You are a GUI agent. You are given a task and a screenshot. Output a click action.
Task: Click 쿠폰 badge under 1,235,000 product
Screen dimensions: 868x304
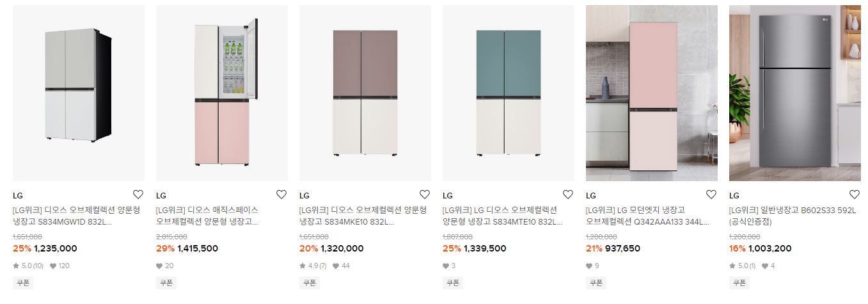[23, 282]
